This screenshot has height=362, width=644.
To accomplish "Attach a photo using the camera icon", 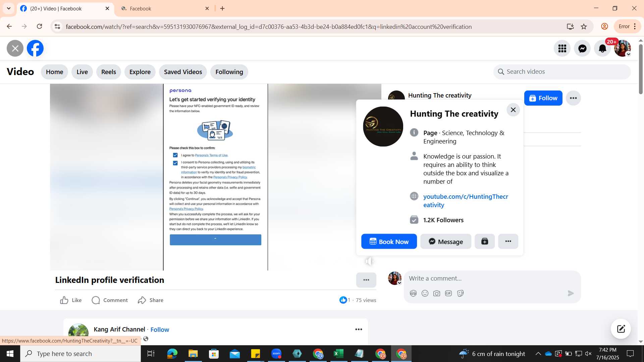I will [x=437, y=293].
